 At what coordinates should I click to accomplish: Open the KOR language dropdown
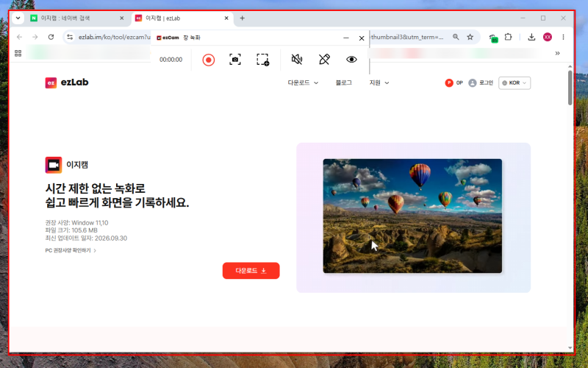tap(514, 83)
